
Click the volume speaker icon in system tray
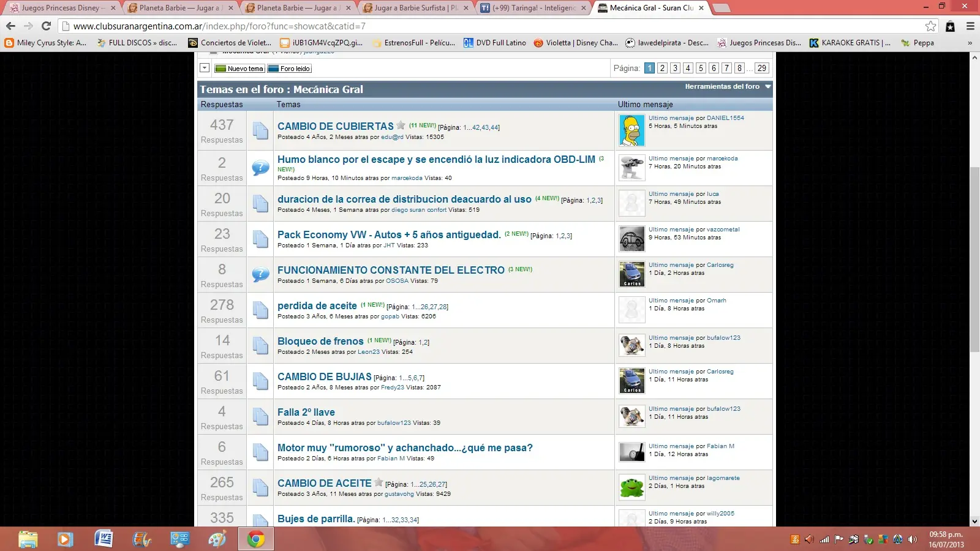913,539
